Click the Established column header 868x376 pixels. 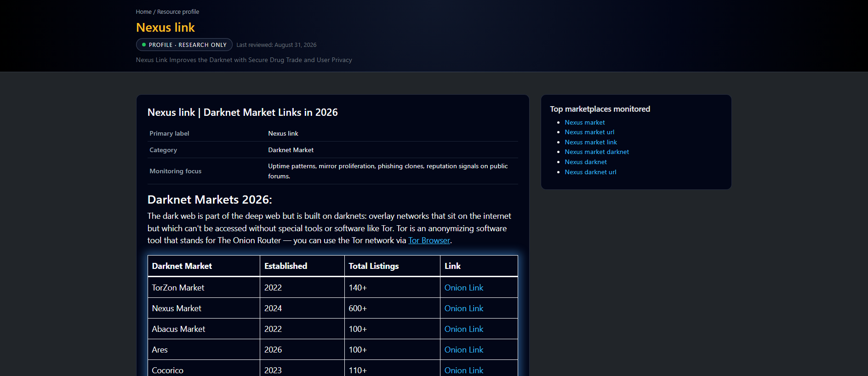(x=302, y=266)
